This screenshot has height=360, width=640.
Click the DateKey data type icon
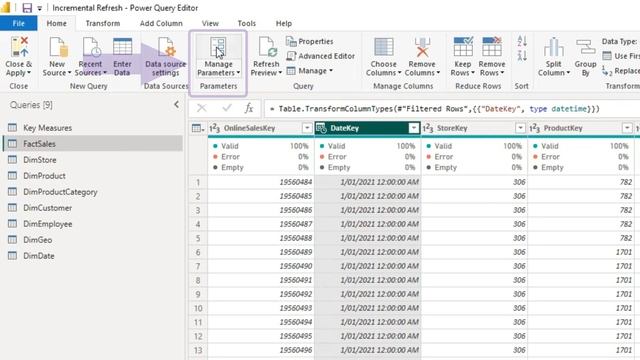(x=322, y=128)
